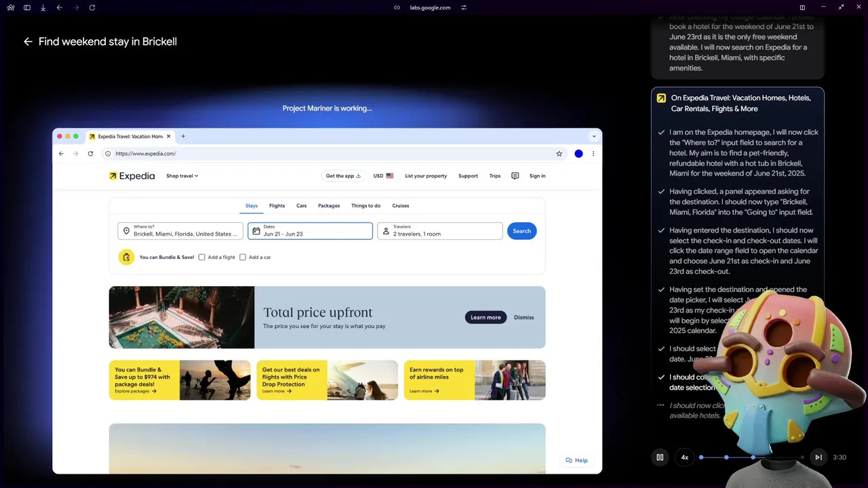The width and height of the screenshot is (868, 488).
Task: Open the inner browser three-dot menu
Action: pos(593,154)
